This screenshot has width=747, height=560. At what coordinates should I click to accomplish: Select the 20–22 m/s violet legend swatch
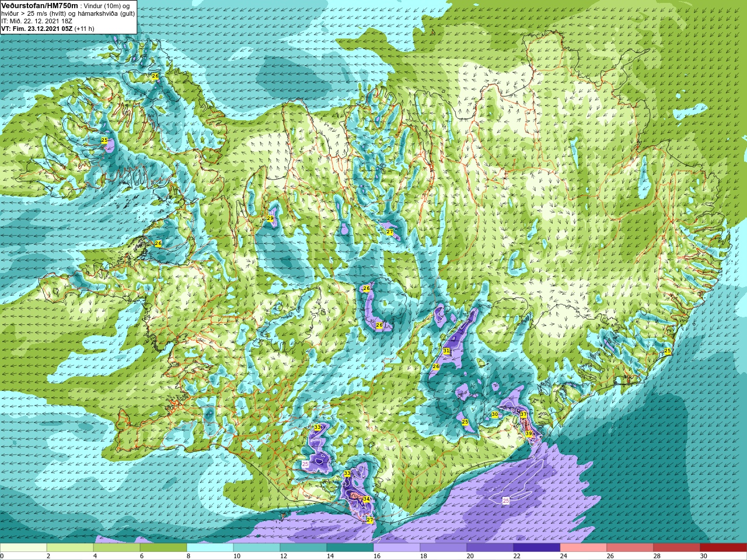(x=490, y=547)
